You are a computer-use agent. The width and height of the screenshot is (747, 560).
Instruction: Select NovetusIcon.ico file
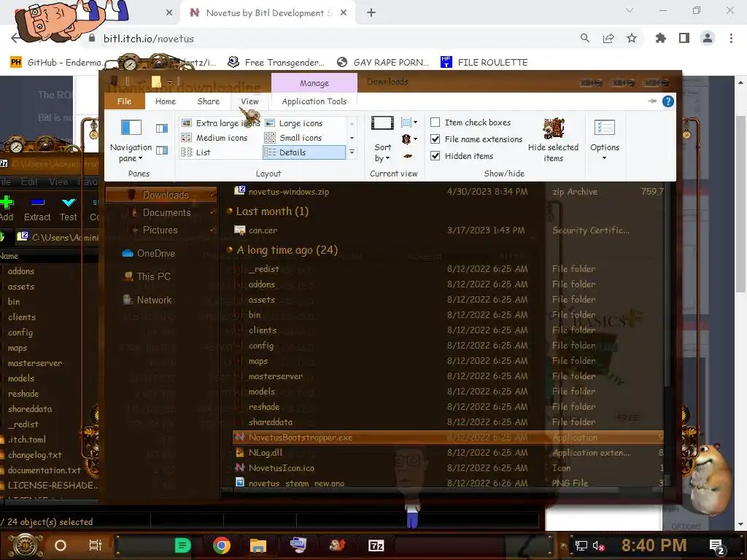pyautogui.click(x=448, y=467)
